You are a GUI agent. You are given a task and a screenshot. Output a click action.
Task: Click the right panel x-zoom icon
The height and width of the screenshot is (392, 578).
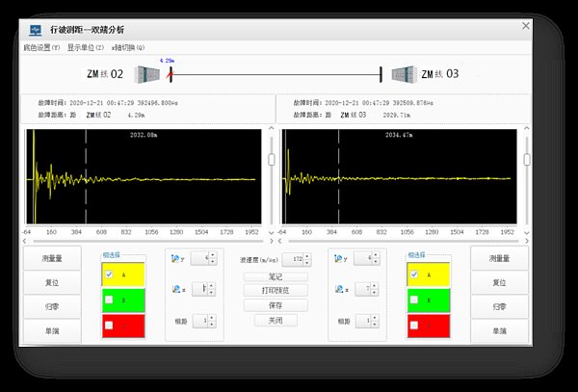coord(338,289)
